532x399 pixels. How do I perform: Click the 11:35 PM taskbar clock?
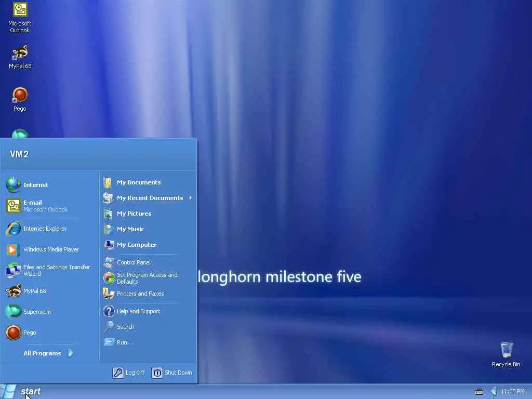513,392
